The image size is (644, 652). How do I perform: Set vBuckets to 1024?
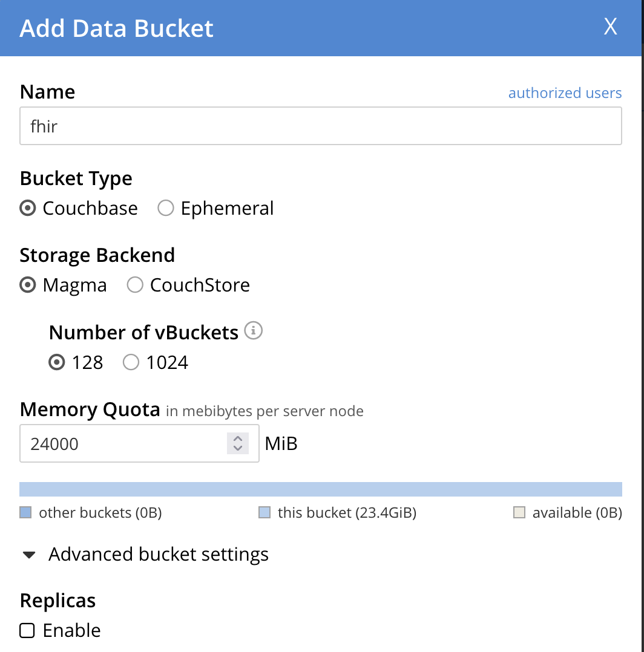131,362
